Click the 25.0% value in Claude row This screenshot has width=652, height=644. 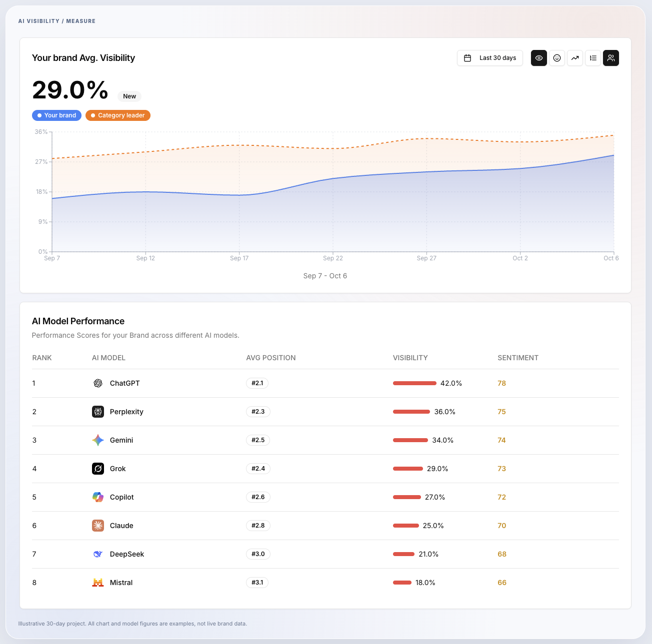coord(433,526)
